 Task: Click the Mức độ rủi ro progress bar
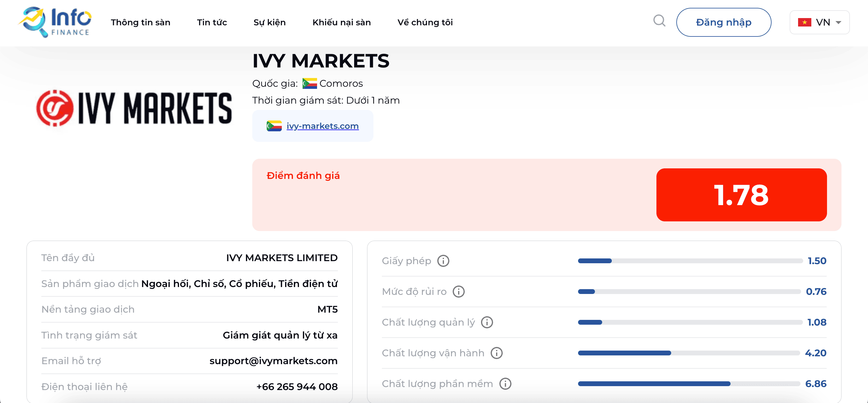point(689,291)
